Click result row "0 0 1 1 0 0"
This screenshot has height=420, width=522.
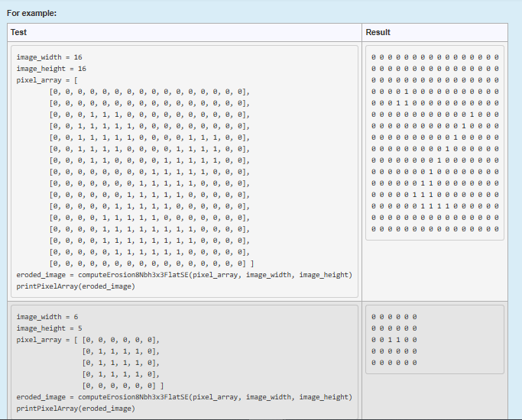click(x=394, y=340)
